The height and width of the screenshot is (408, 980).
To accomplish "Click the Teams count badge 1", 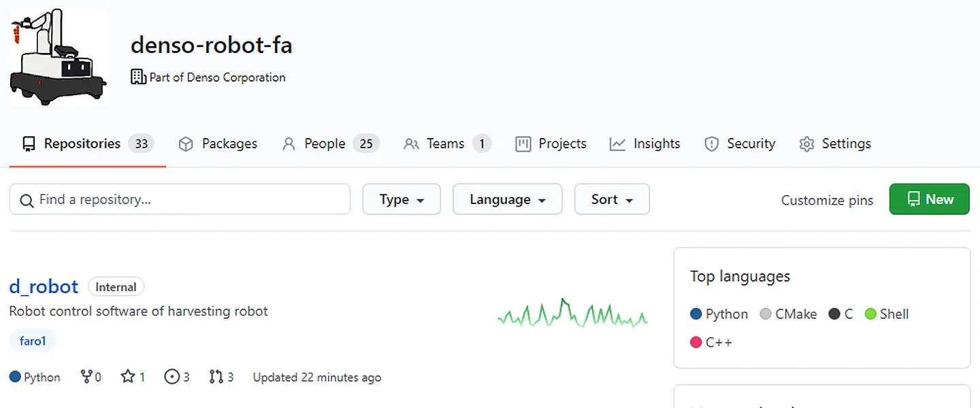I will pos(482,143).
